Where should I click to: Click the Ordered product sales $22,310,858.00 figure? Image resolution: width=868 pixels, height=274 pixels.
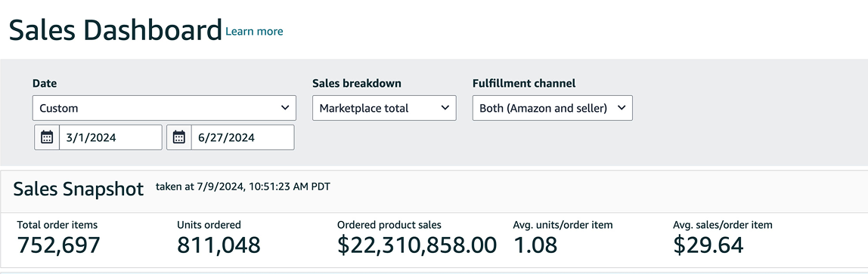pyautogui.click(x=417, y=245)
